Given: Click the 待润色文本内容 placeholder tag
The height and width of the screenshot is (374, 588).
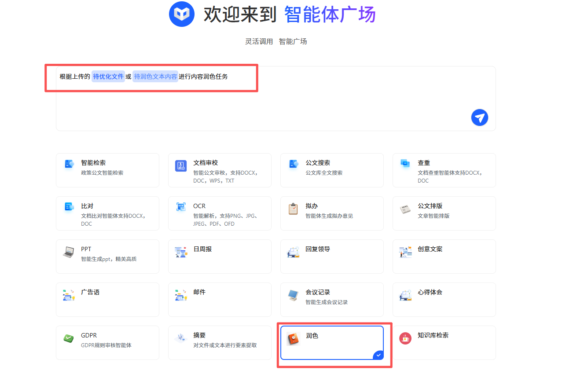Looking at the screenshot, I should 155,77.
